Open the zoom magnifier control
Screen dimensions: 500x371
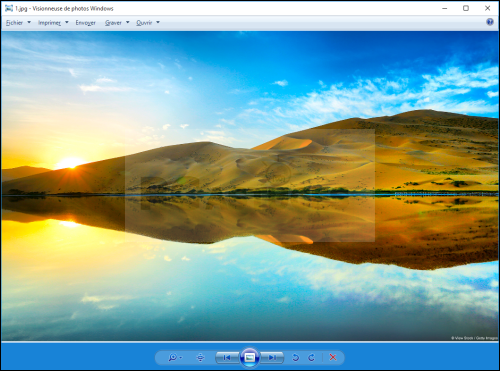point(173,358)
